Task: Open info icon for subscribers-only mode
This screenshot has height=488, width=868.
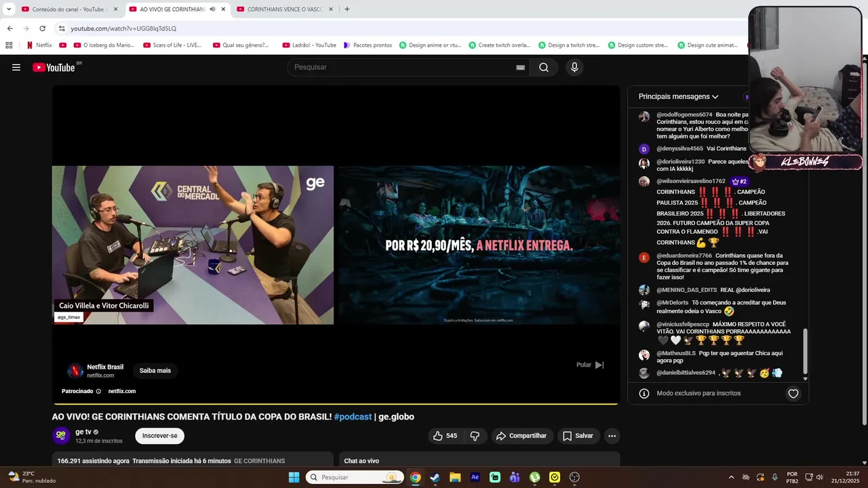Action: point(644,393)
